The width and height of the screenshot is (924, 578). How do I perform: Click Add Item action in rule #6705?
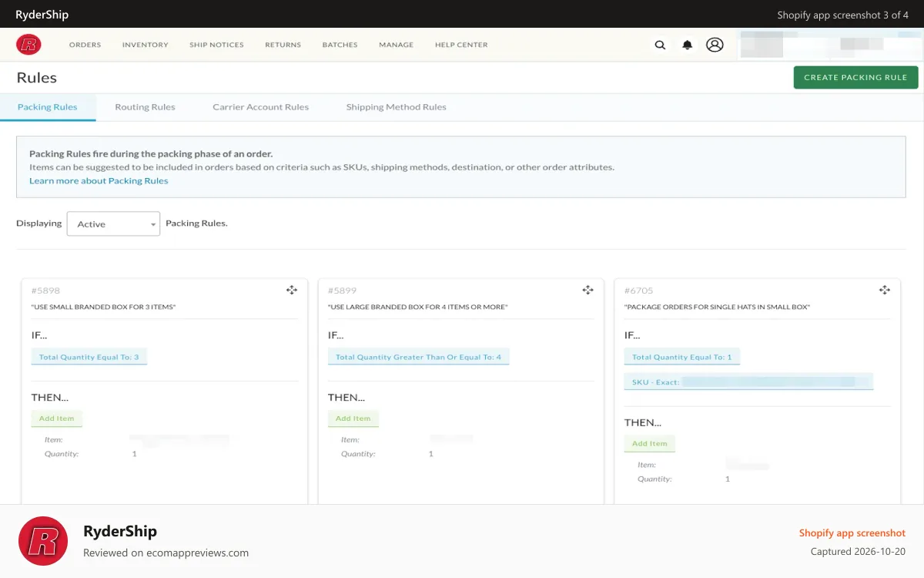pyautogui.click(x=650, y=443)
